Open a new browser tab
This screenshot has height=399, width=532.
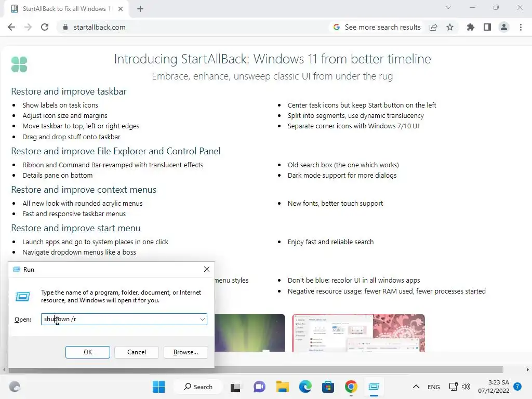[x=140, y=9]
